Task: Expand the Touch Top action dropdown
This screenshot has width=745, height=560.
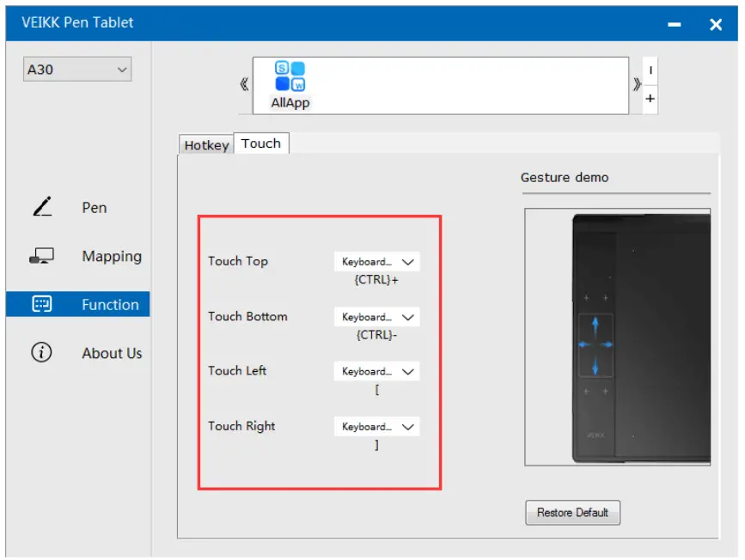Action: pyautogui.click(x=376, y=262)
